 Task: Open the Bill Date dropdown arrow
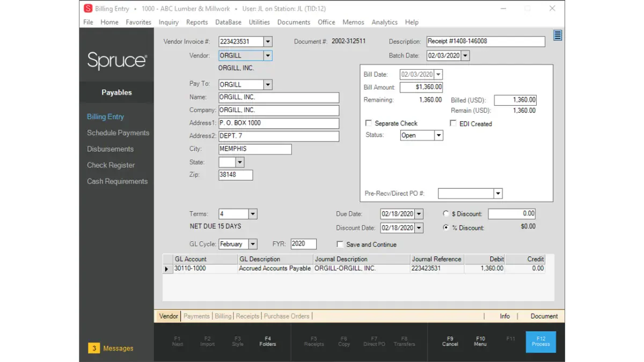point(438,75)
